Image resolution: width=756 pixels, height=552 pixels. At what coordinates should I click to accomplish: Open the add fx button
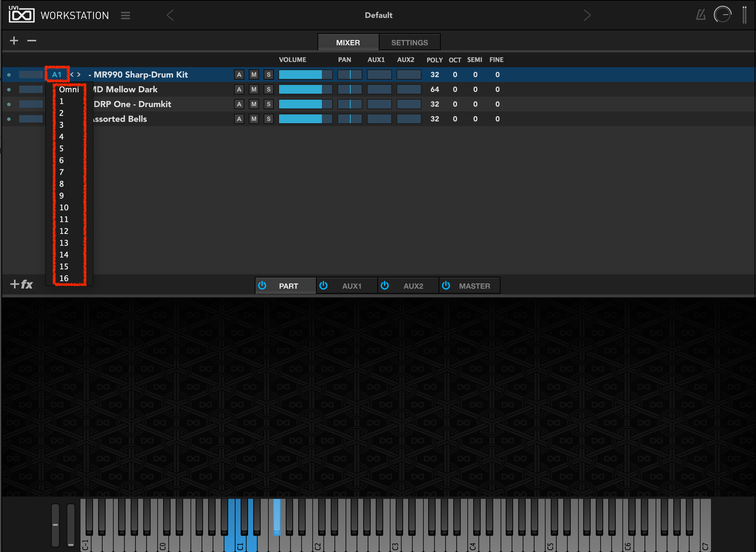click(21, 284)
